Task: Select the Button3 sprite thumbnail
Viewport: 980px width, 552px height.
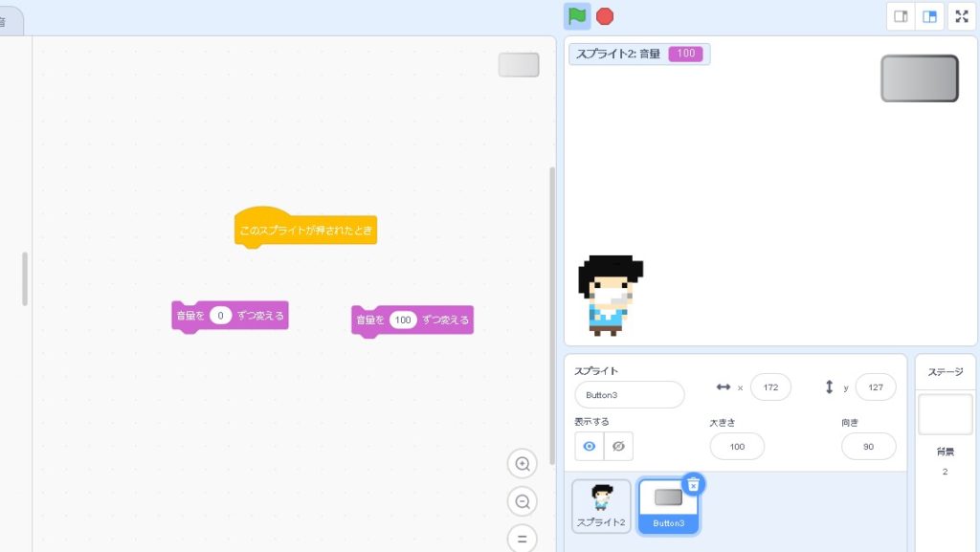Action: click(x=668, y=503)
